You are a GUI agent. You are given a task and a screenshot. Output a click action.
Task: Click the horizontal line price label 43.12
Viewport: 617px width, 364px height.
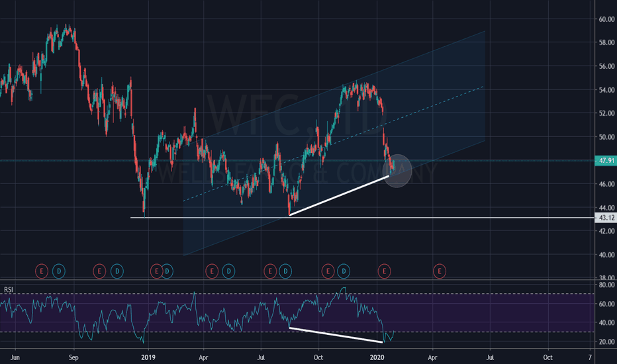606,218
